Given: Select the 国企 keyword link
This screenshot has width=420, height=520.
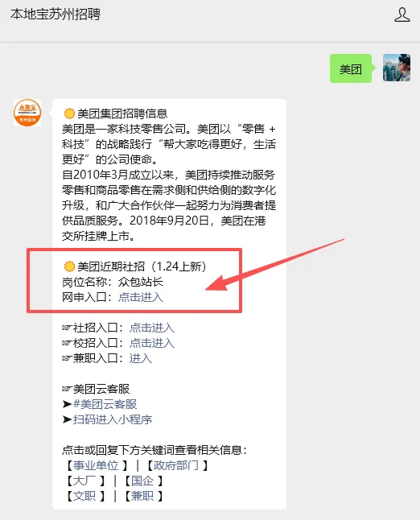Looking at the screenshot, I should 142,481.
